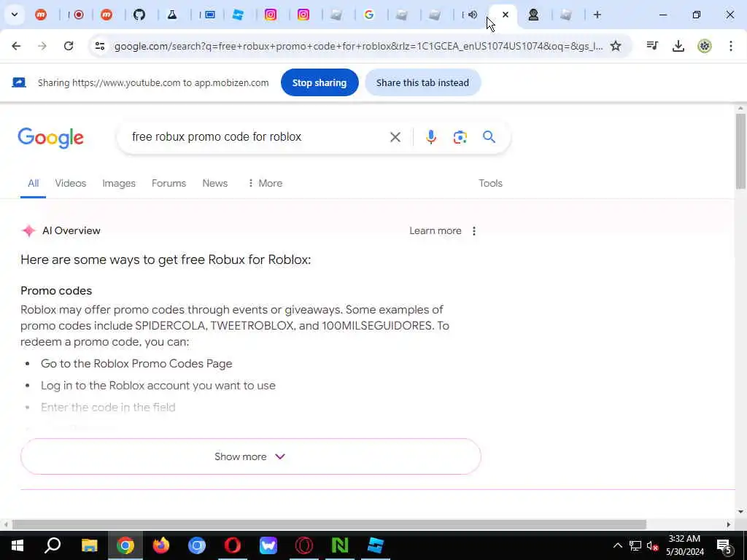The width and height of the screenshot is (747, 560).
Task: View site information icon in address bar
Action: coord(99,46)
